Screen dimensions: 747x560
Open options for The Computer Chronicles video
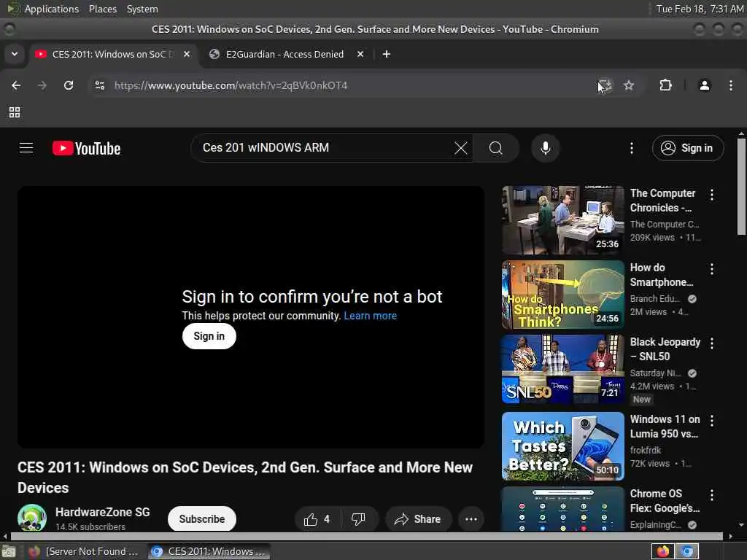click(x=712, y=194)
